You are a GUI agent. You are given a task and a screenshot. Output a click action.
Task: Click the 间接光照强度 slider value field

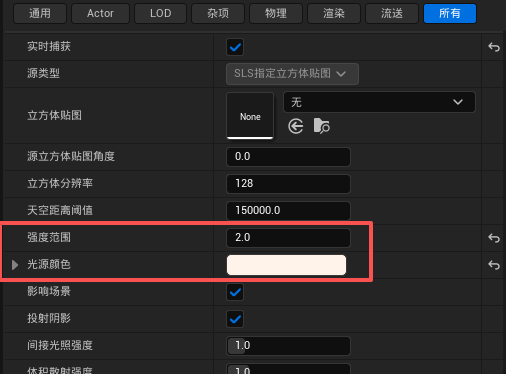tap(288, 346)
